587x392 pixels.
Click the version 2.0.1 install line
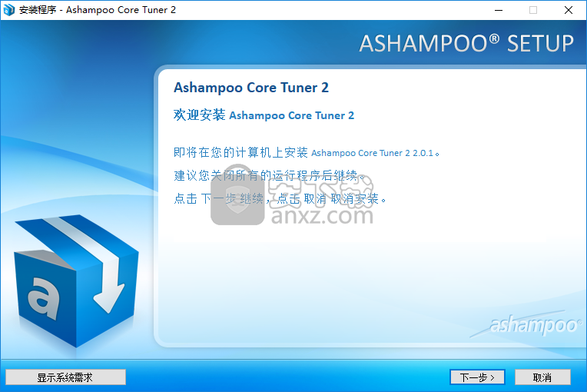click(x=307, y=152)
